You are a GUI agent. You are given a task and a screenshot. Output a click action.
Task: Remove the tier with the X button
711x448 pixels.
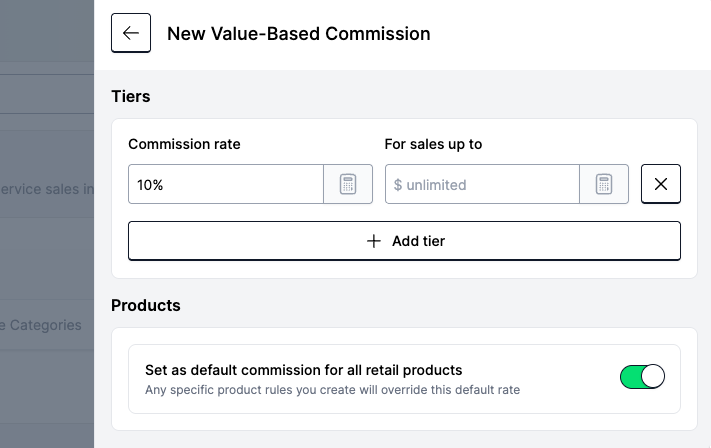661,184
